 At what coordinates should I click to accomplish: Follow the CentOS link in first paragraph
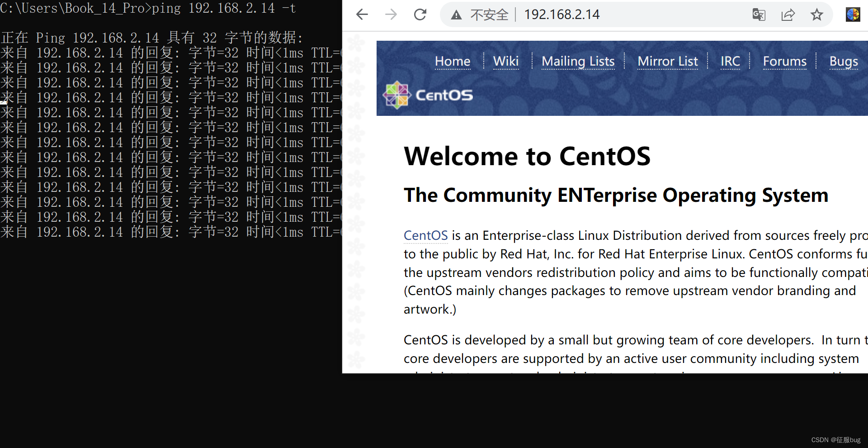(x=425, y=235)
